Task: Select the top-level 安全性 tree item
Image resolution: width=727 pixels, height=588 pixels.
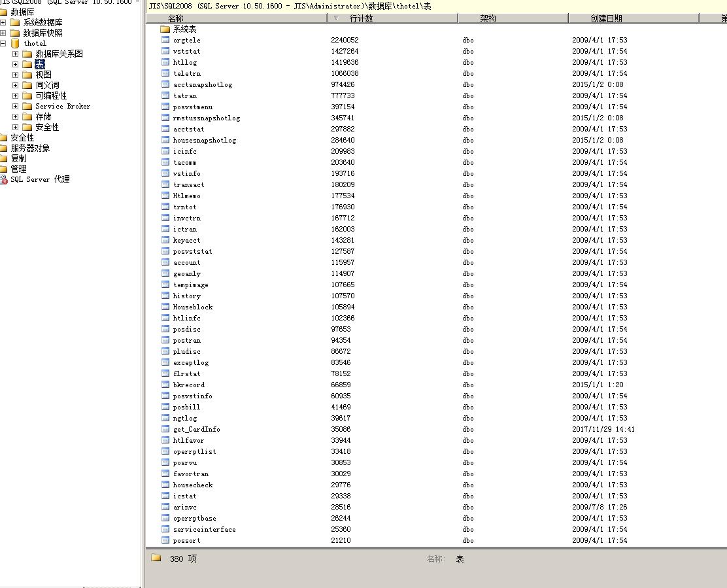Action: point(22,138)
